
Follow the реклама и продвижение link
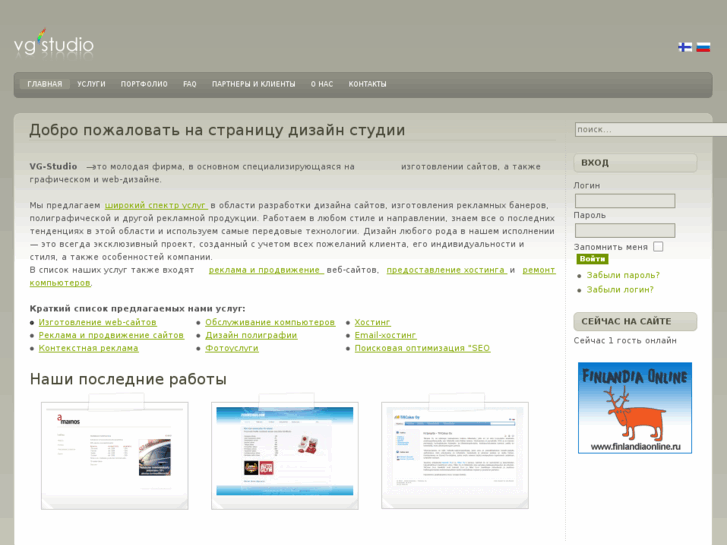click(266, 270)
